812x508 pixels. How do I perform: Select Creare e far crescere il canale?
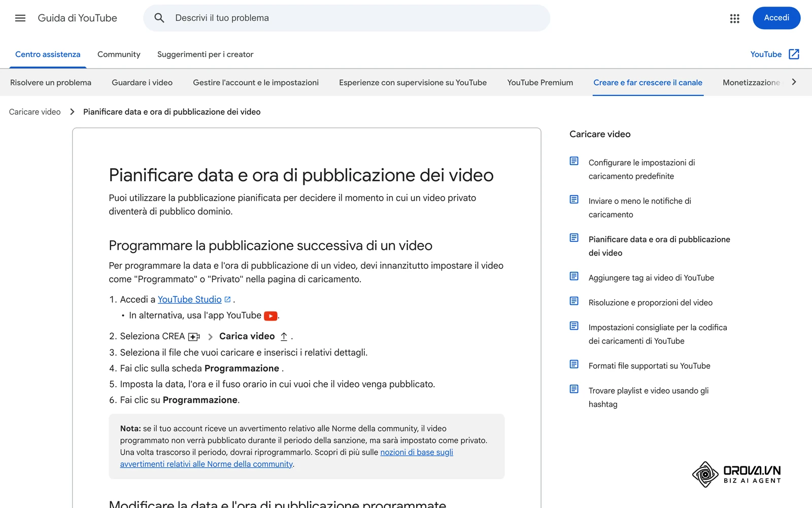(x=648, y=82)
